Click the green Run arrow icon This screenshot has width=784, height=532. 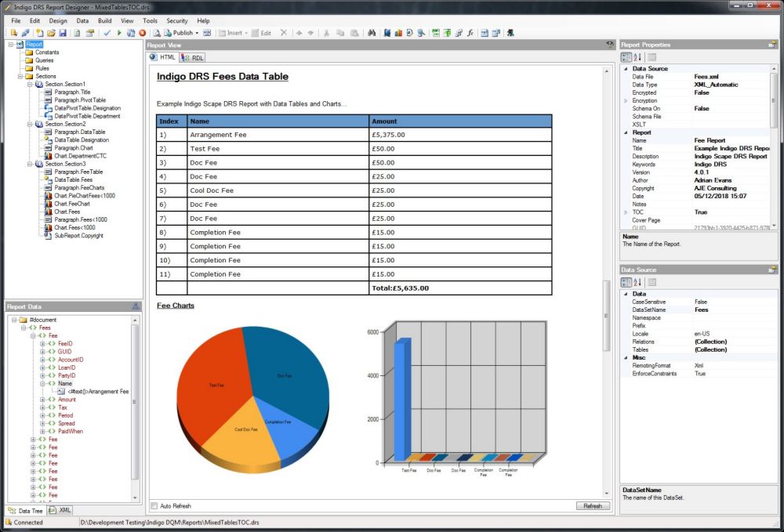click(119, 33)
